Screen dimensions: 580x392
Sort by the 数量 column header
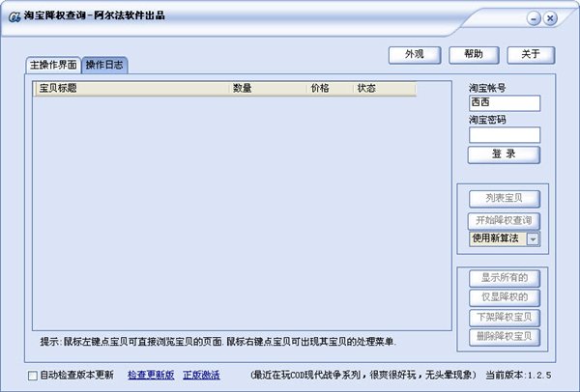268,89
